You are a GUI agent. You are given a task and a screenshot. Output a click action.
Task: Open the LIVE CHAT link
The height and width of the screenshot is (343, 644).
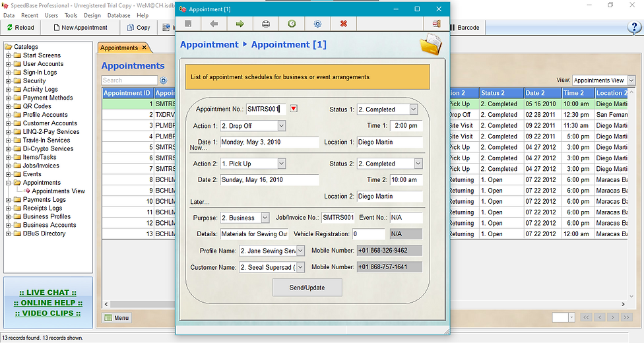click(x=48, y=292)
